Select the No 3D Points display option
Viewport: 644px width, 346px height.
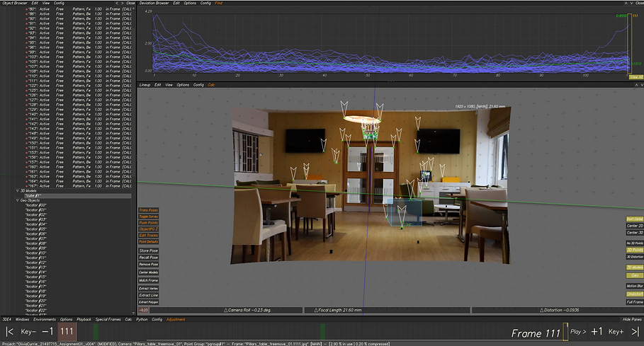point(635,243)
